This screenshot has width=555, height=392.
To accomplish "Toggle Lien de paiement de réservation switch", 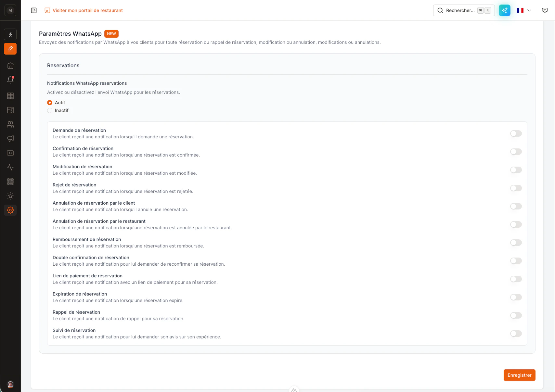I will point(516,279).
